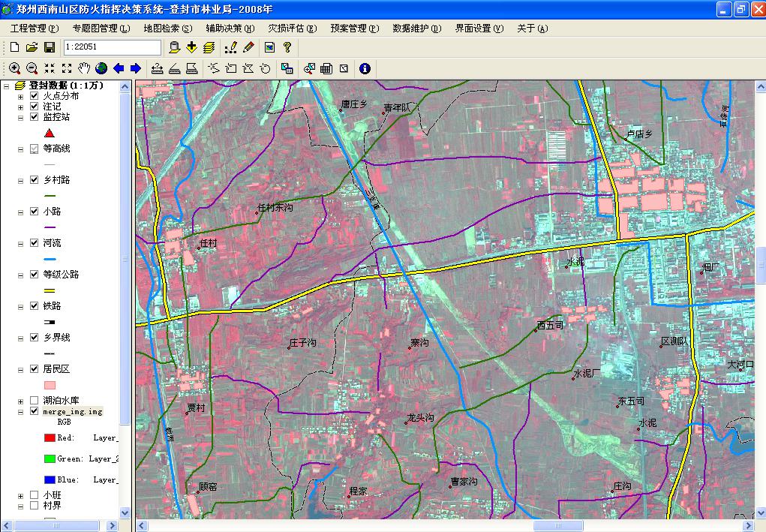
Task: Uncheck the 河流 layer checkbox
Action: tap(34, 243)
